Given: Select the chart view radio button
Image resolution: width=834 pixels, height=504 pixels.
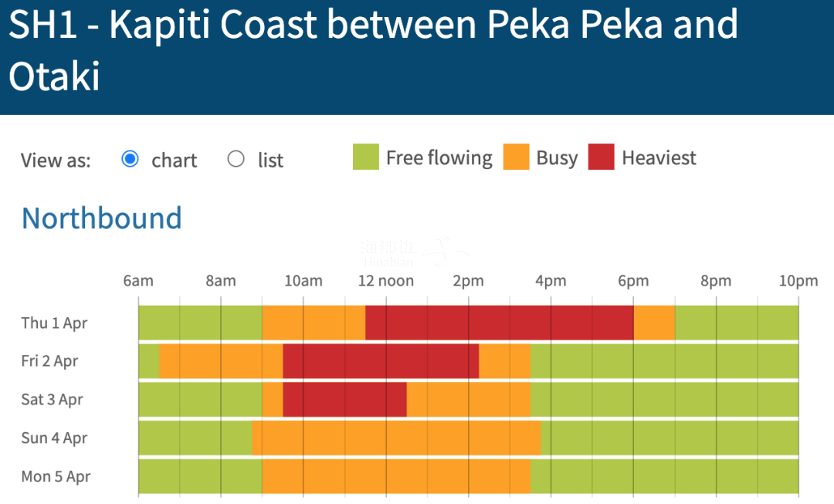Looking at the screenshot, I should (130, 159).
